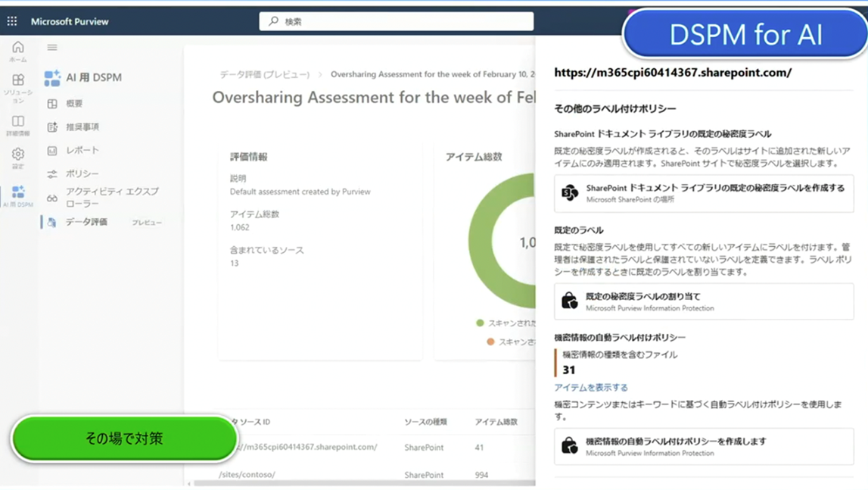Open the Solutions icon in left rail
This screenshot has height=490, width=868.
pyautogui.click(x=17, y=80)
